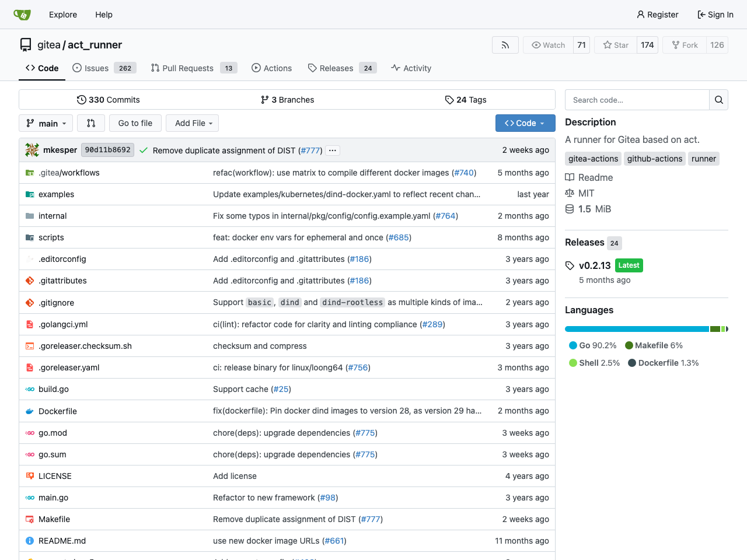The image size is (747, 560).
Task: Open the main branch dropdown
Action: 46,123
